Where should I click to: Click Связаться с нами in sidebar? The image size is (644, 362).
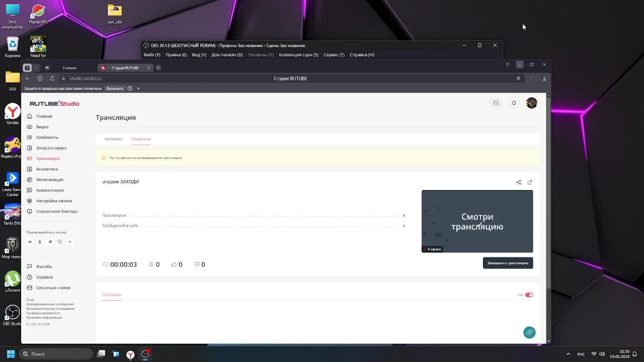coord(53,288)
